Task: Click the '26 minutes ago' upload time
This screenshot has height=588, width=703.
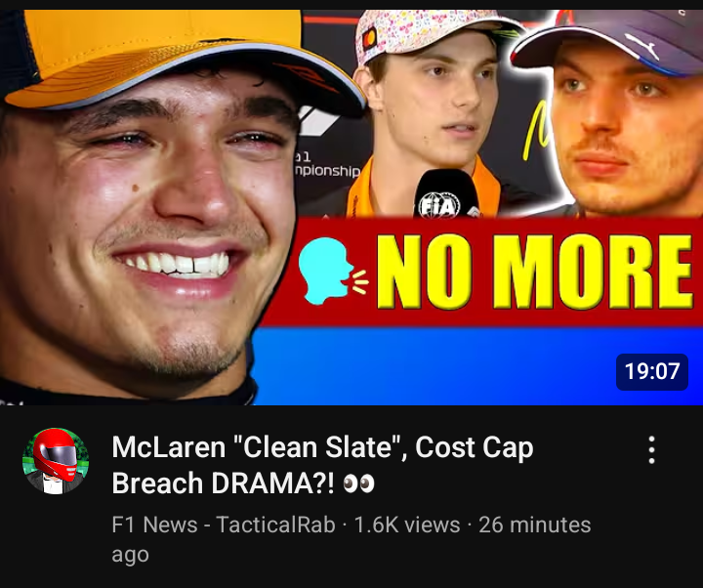Action: click(351, 539)
